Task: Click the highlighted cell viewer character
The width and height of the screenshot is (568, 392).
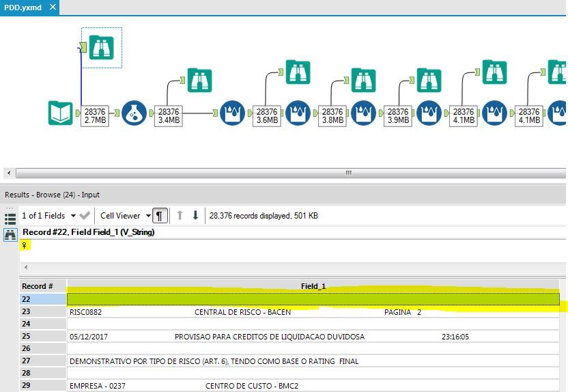Action: coord(25,246)
